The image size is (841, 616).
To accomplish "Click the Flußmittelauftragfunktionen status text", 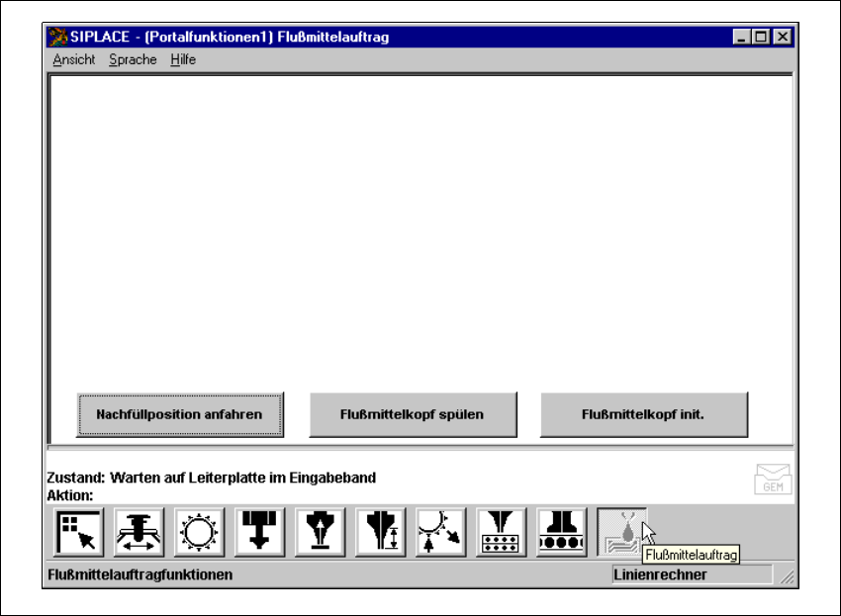I will pyautogui.click(x=140, y=574).
